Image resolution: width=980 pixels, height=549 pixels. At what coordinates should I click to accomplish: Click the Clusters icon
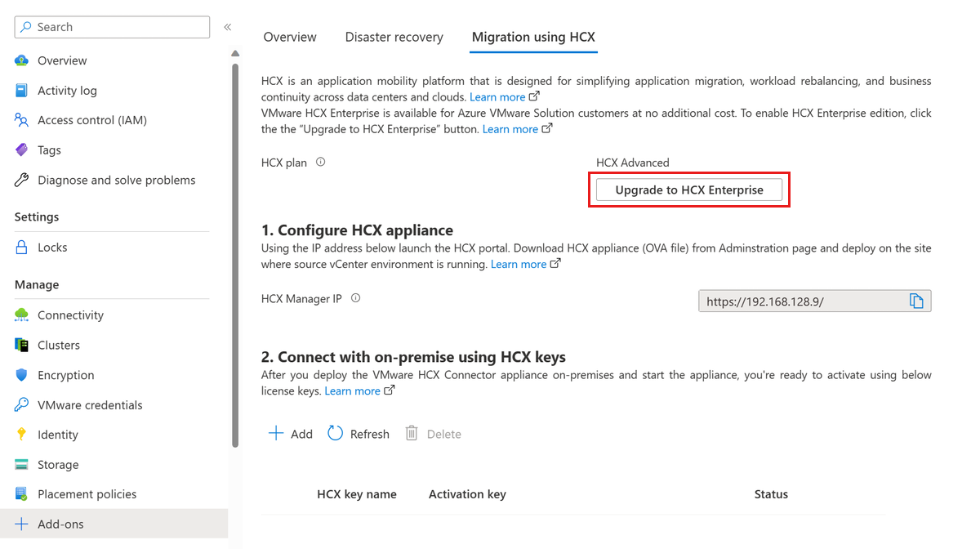pyautogui.click(x=22, y=345)
